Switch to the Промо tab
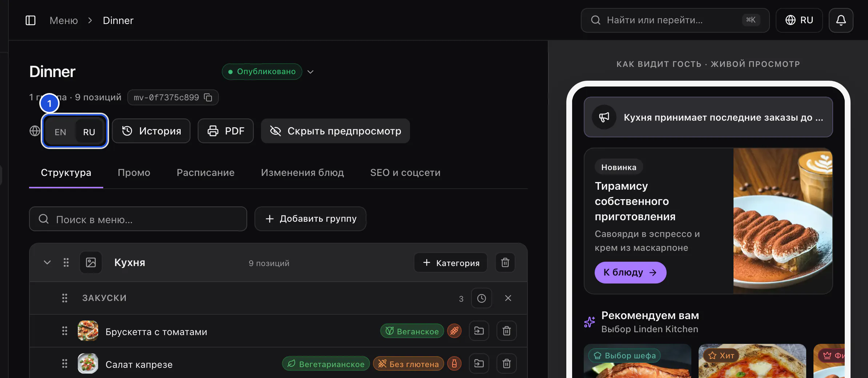The height and width of the screenshot is (378, 868). (x=134, y=173)
